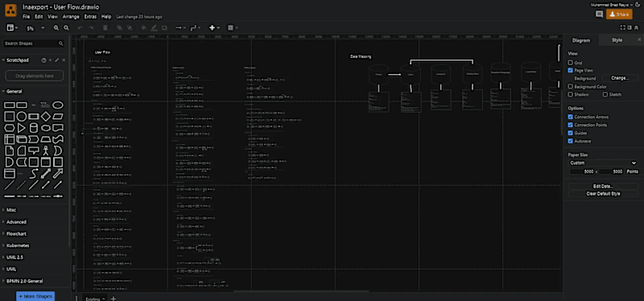Collapse toolbar with the double chevron icon
The width and height of the screenshot is (644, 301).
[x=636, y=28]
